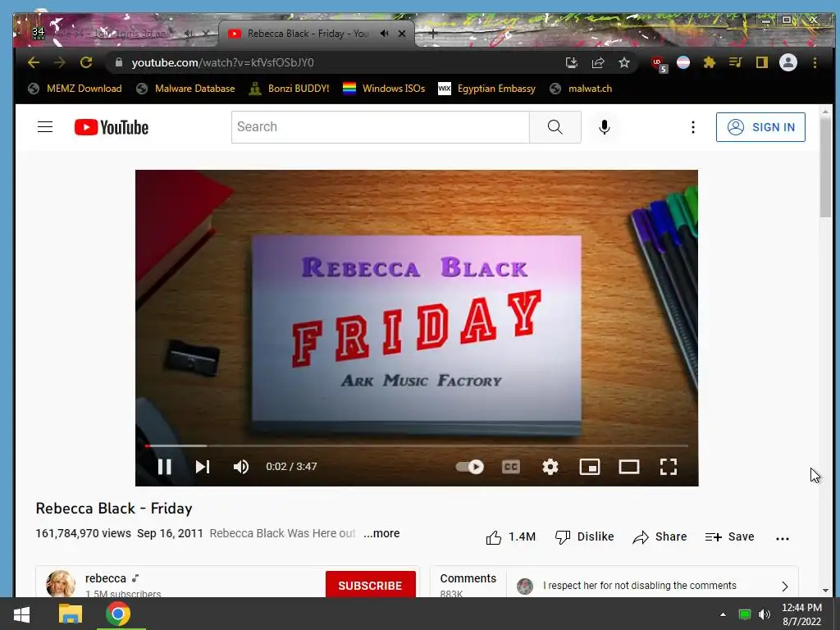This screenshot has height=630, width=840.
Task: Open rebecca's channel avatar
Action: pos(61,583)
